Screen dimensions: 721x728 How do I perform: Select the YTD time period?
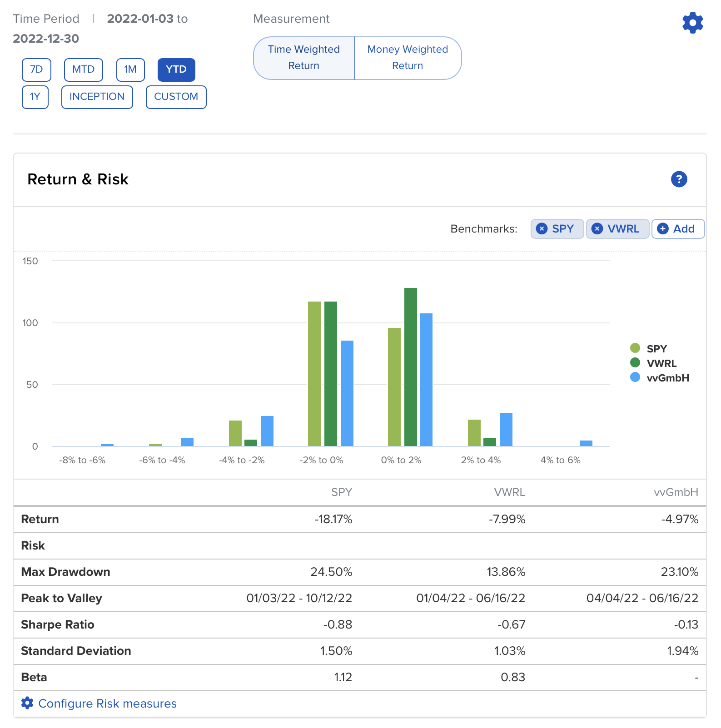pyautogui.click(x=176, y=69)
